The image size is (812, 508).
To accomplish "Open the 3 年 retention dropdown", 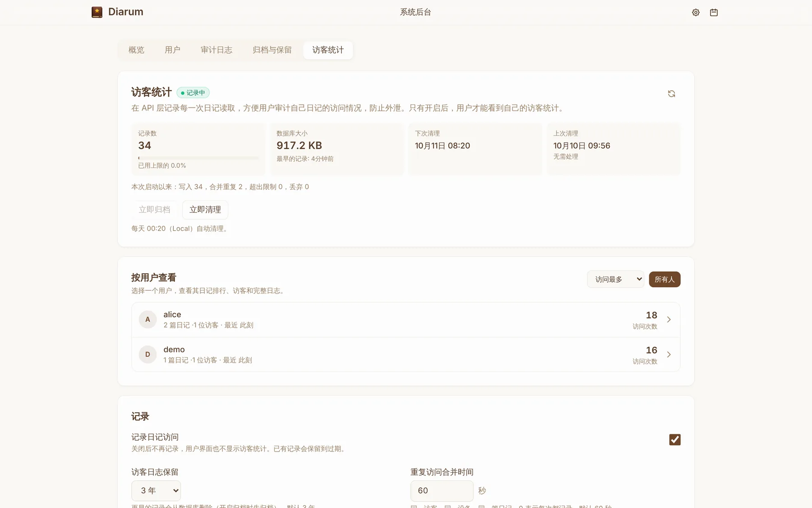I will pyautogui.click(x=156, y=491).
